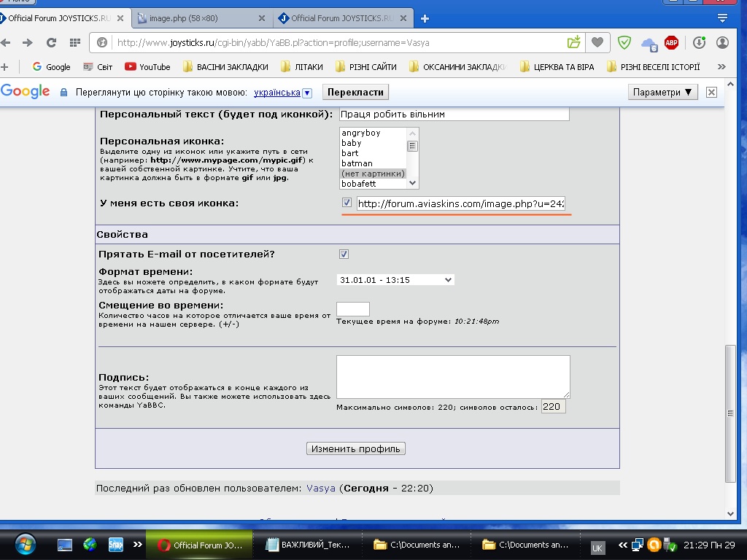This screenshot has width=747, height=560.
Task: Open the YouTube bookmark
Action: click(147, 67)
